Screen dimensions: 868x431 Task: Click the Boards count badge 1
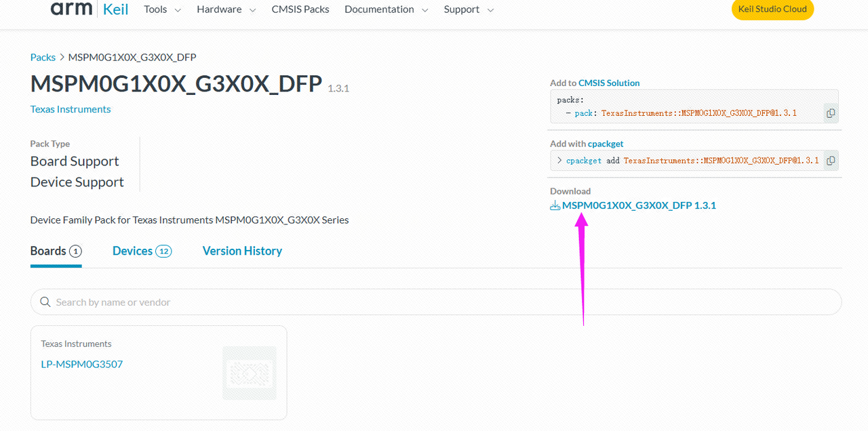coord(75,251)
